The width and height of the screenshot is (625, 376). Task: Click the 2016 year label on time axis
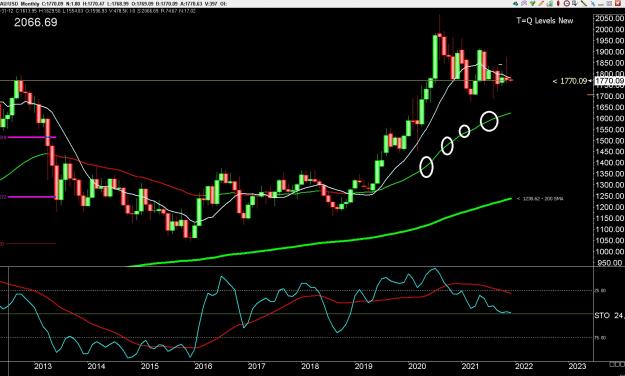pyautogui.click(x=203, y=366)
